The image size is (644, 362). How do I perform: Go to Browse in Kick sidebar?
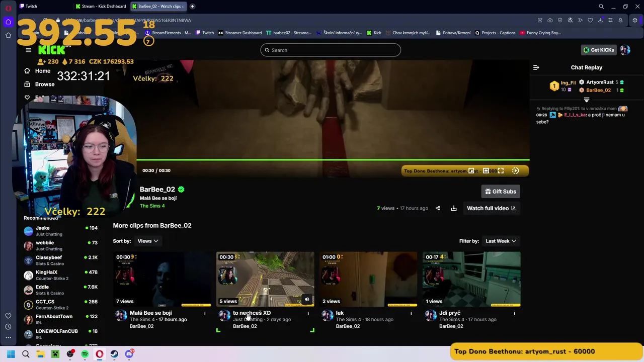tap(40, 84)
